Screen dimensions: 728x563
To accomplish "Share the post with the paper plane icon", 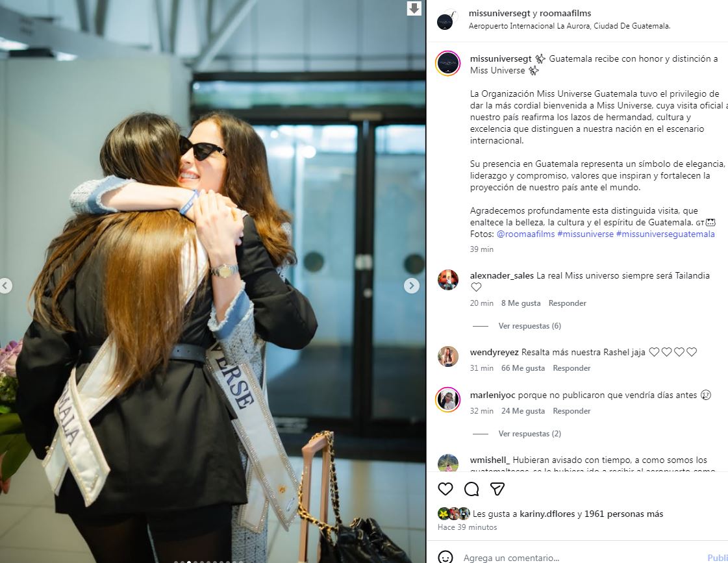I will point(497,489).
